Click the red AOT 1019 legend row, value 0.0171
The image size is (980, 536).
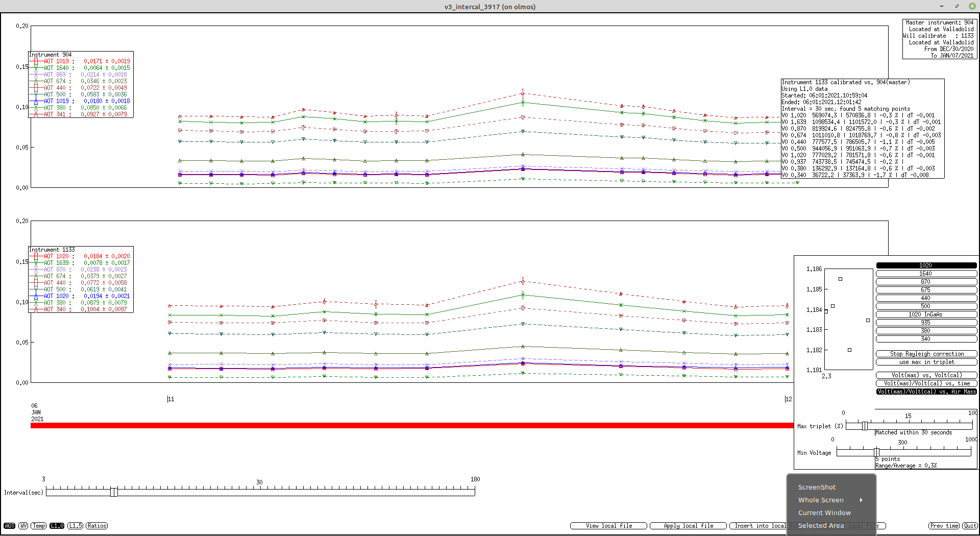pyautogui.click(x=80, y=61)
